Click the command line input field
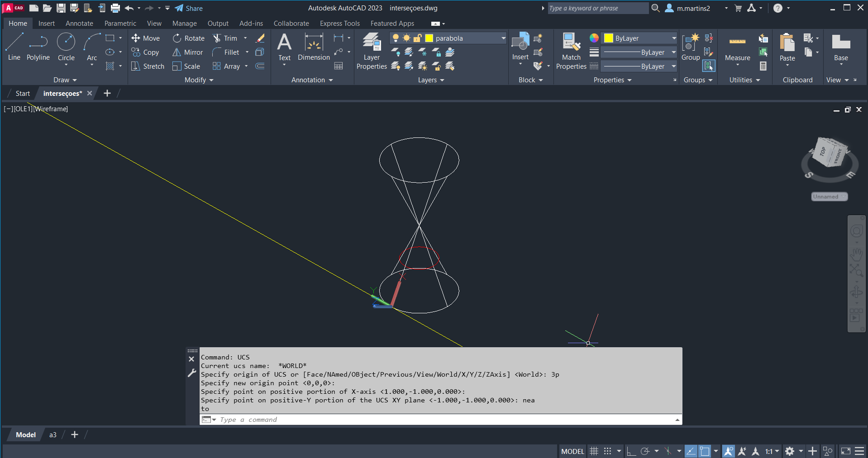Screen dimensions: 868x458 point(444,420)
